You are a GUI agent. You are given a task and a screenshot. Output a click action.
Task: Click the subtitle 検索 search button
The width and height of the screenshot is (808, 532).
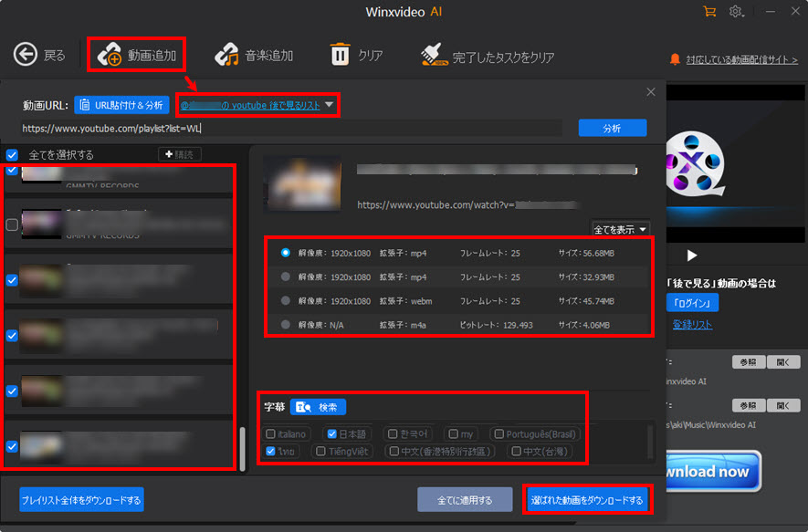coord(318,407)
